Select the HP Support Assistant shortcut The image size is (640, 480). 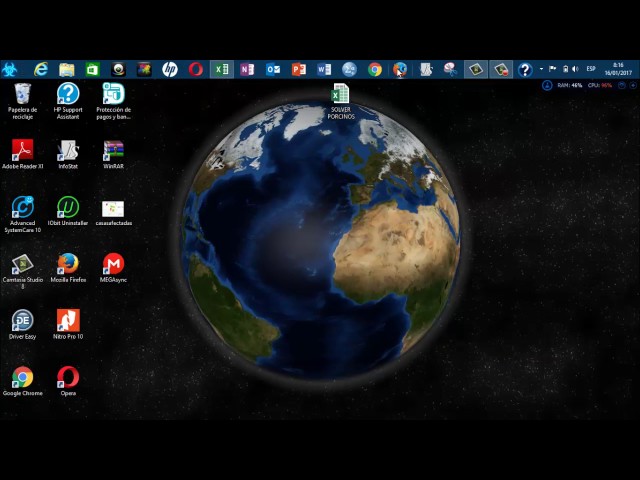coord(68,101)
